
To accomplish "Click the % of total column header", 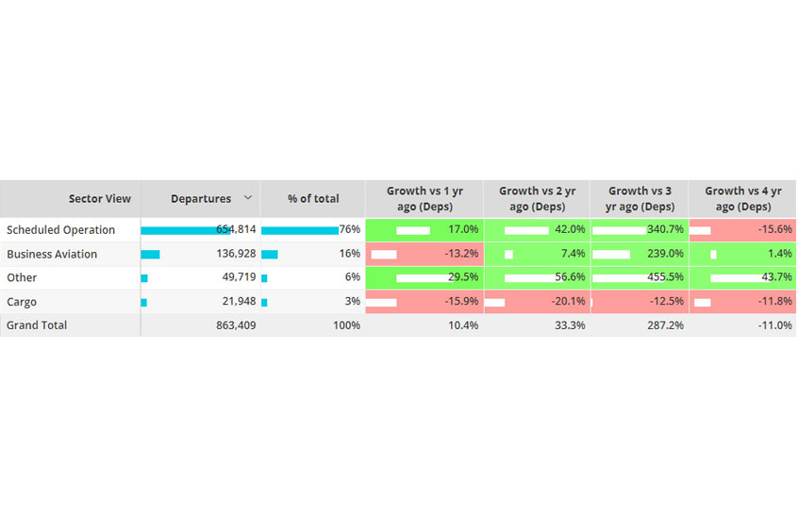I will tap(313, 199).
